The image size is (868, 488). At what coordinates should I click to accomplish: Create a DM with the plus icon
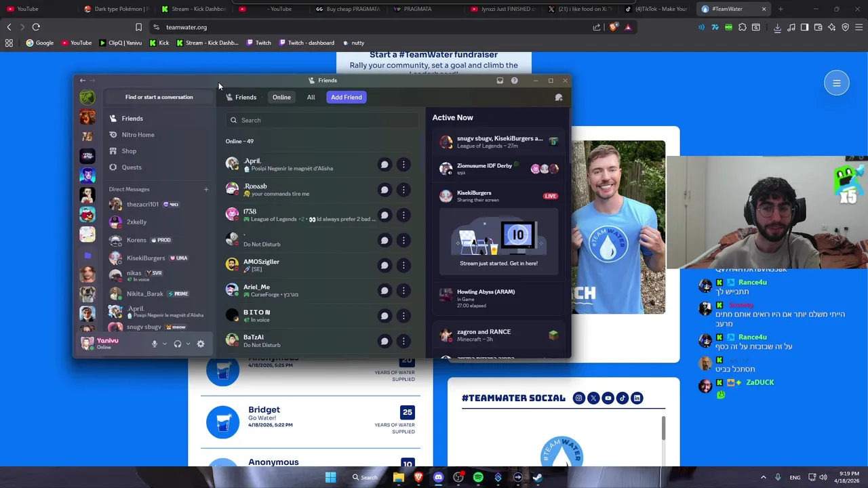(206, 189)
